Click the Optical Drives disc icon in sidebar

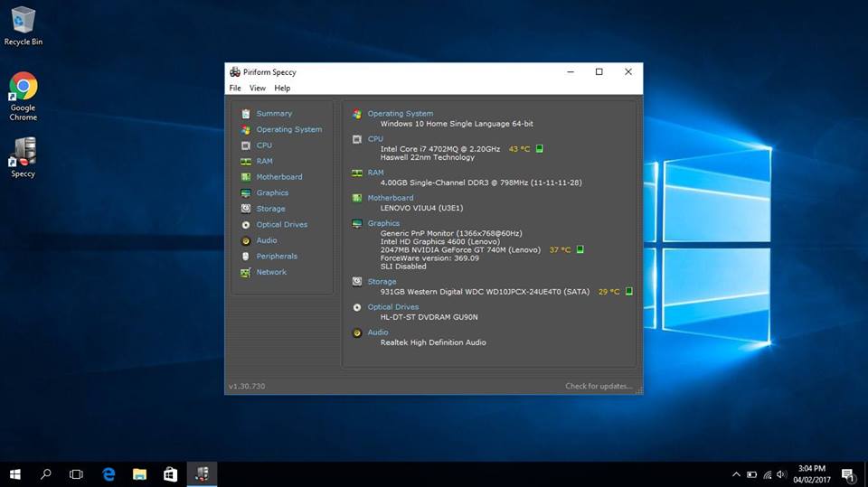pos(246,225)
